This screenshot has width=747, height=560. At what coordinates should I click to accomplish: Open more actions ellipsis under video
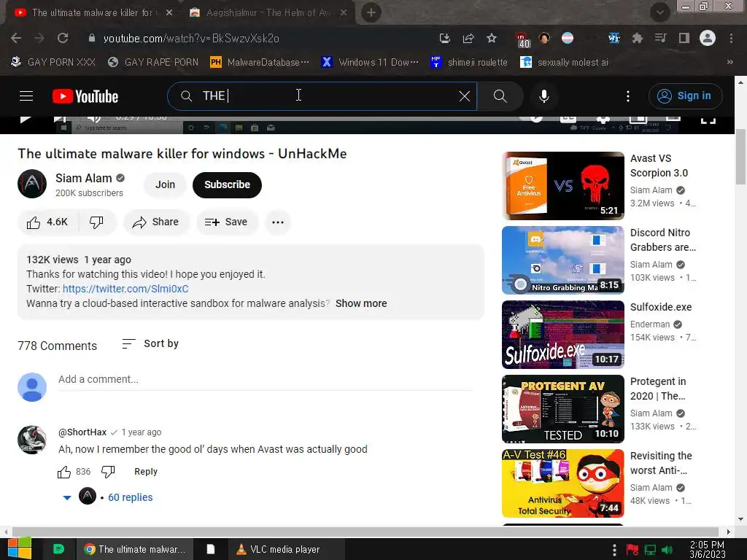tap(278, 222)
